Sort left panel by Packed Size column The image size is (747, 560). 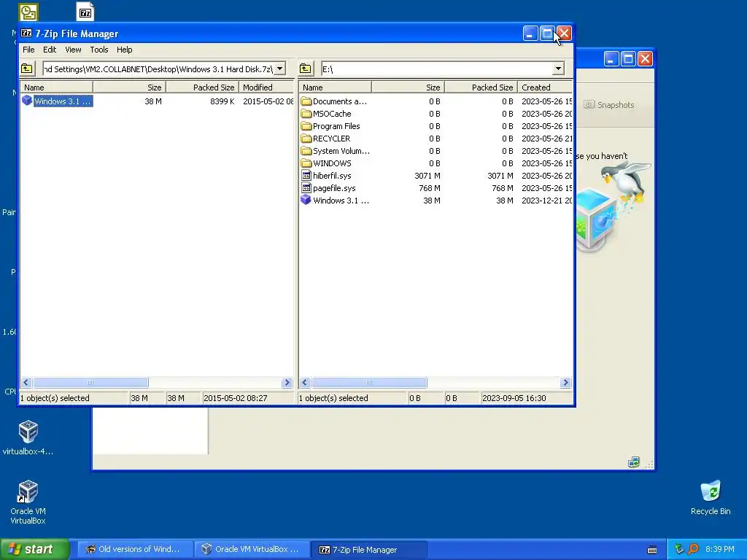[202, 87]
